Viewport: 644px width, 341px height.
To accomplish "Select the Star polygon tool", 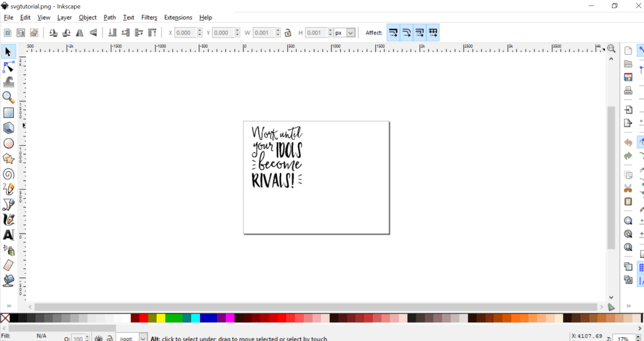I will [x=8, y=159].
